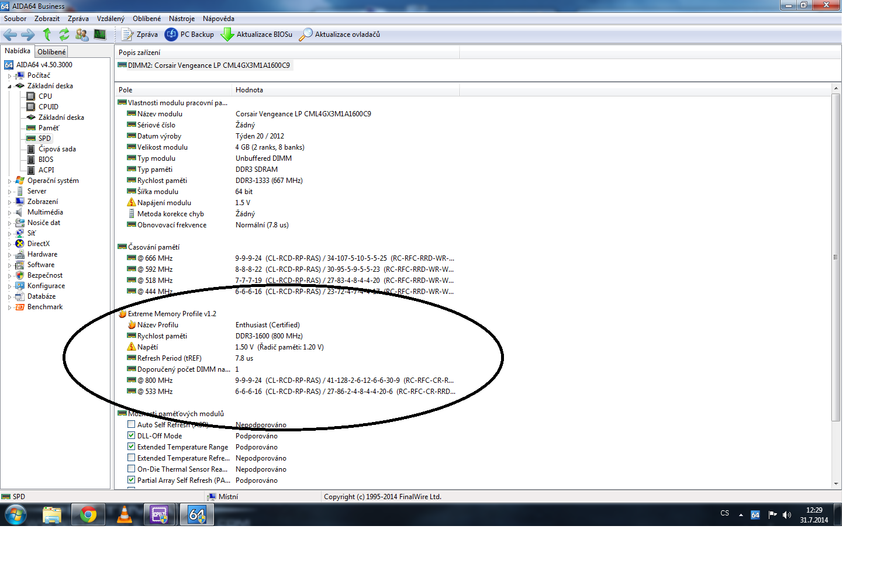Toggle the On-Die Thermal Sensor checkbox

132,469
